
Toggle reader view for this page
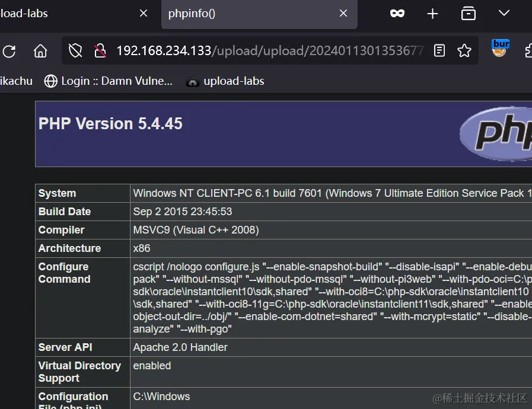pos(439,51)
